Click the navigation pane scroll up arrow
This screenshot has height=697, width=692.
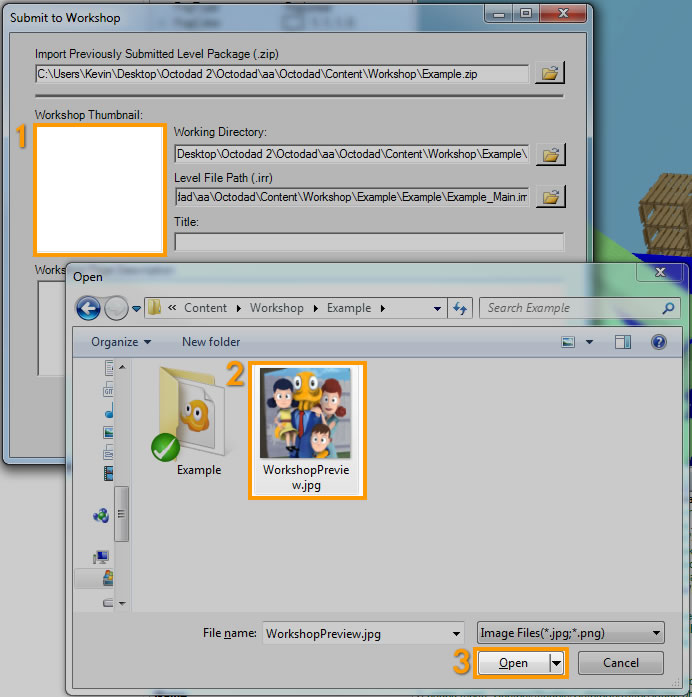click(x=122, y=367)
